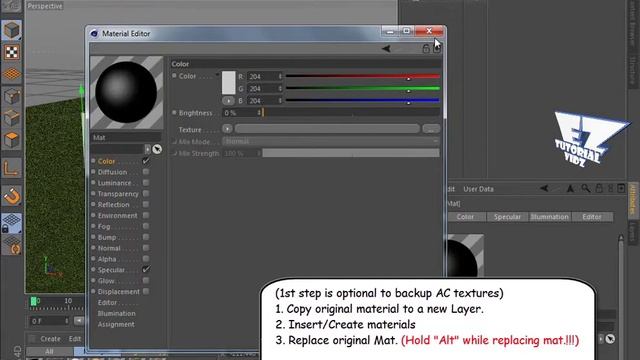
Task: Enable the Alpha channel checkbox
Action: (146, 259)
